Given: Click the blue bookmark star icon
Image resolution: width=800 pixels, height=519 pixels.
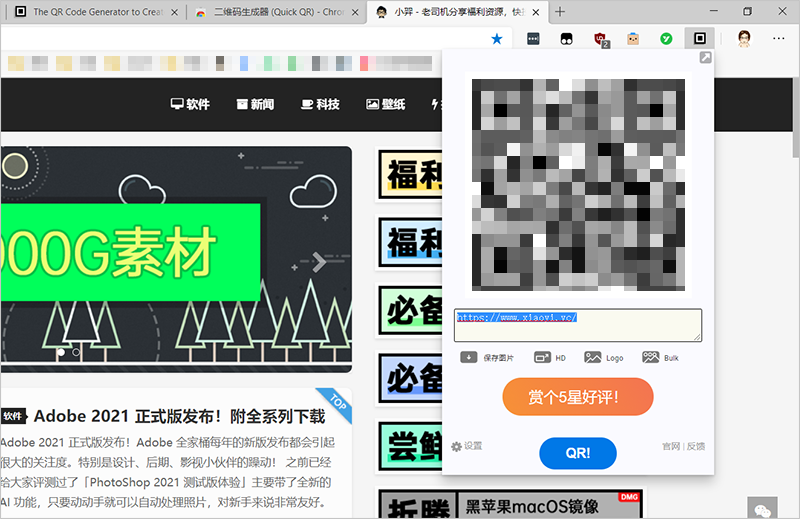Looking at the screenshot, I should [x=496, y=39].
